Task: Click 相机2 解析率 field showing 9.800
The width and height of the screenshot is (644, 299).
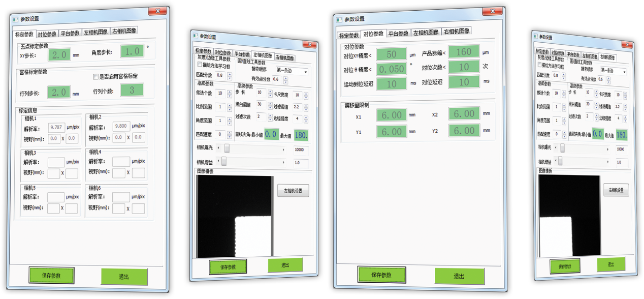Action: pyautogui.click(x=122, y=126)
